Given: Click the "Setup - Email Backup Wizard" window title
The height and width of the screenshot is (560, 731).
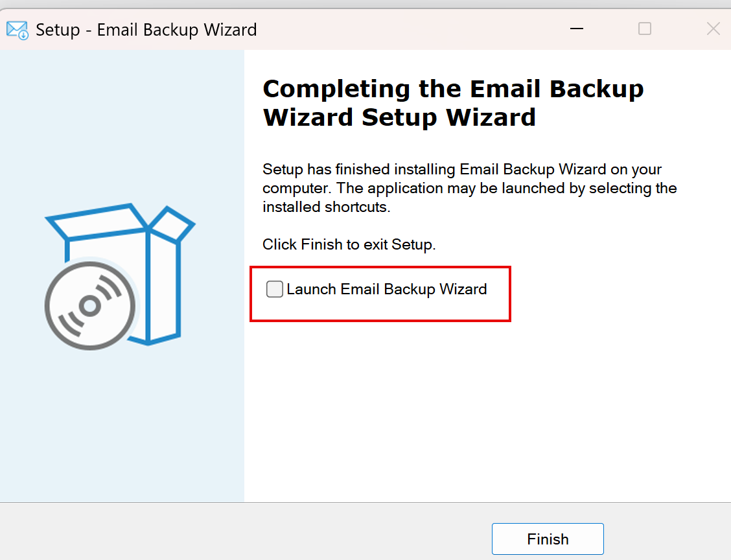Looking at the screenshot, I should tap(146, 30).
